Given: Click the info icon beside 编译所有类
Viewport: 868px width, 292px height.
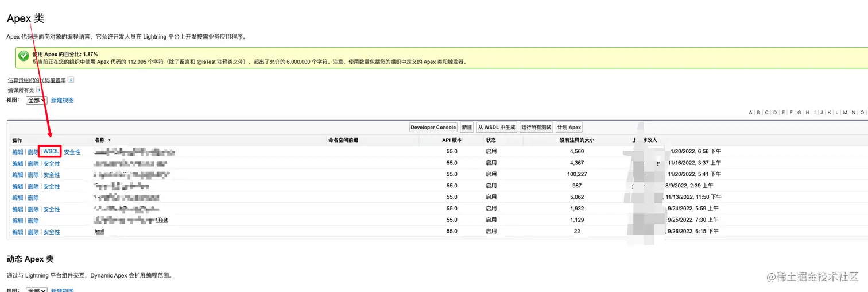Looking at the screenshot, I should [39, 90].
